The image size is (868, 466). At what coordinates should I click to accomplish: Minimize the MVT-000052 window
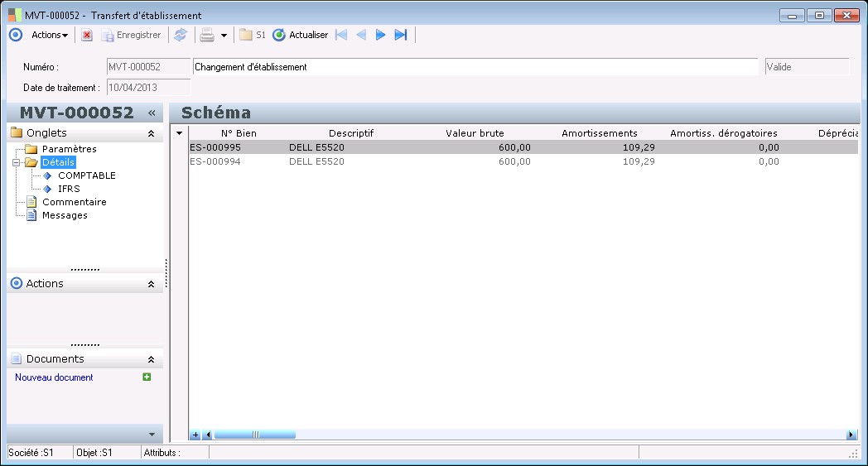point(792,16)
